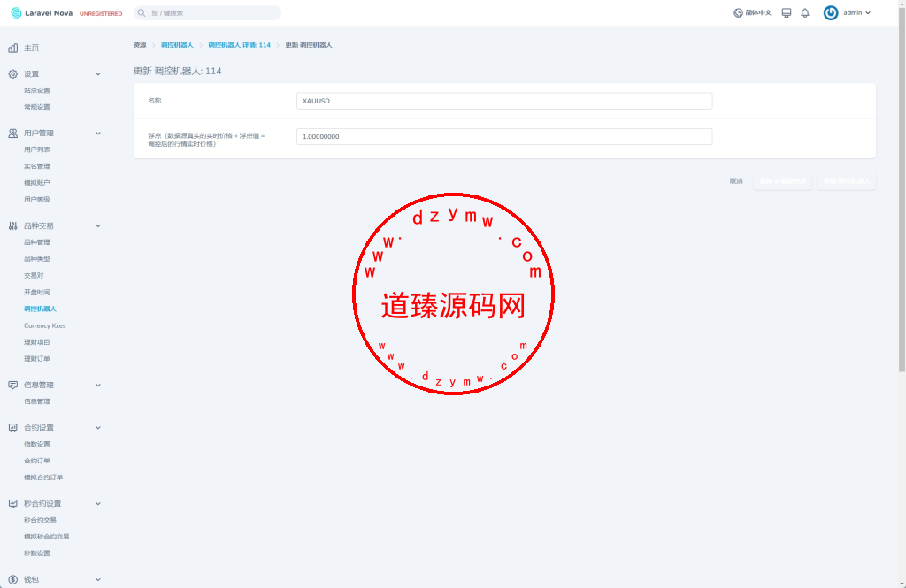Click the 取消 cancel button
The height and width of the screenshot is (588, 906).
coord(736,181)
